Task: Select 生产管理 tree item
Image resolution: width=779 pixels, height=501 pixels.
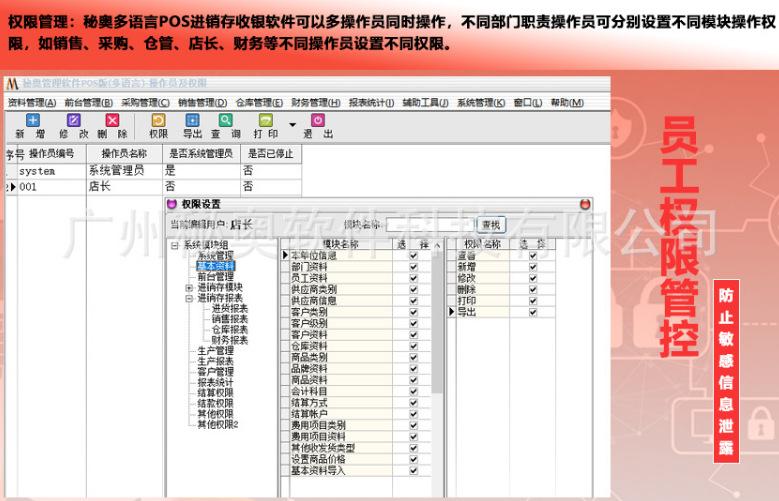Action: [216, 351]
